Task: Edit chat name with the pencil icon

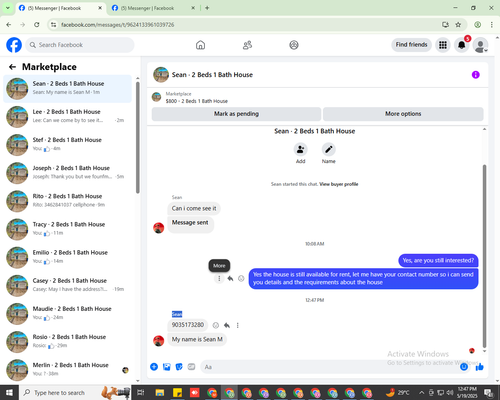Action: coord(329,149)
